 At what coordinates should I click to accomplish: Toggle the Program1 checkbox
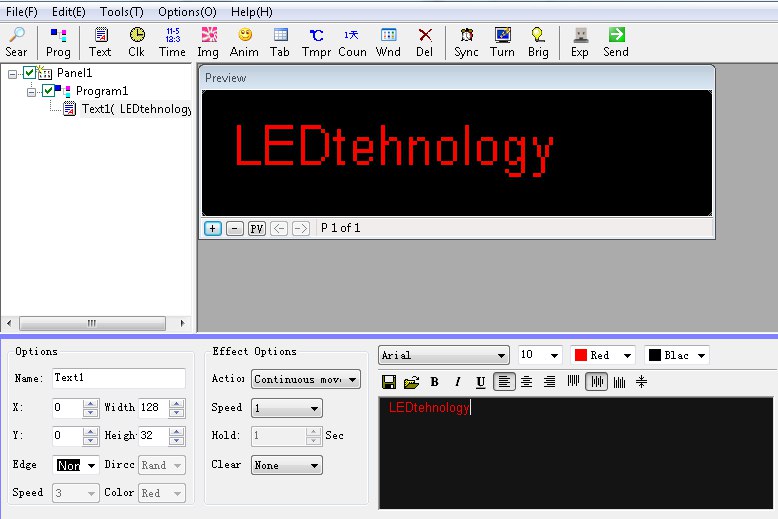tap(48, 91)
